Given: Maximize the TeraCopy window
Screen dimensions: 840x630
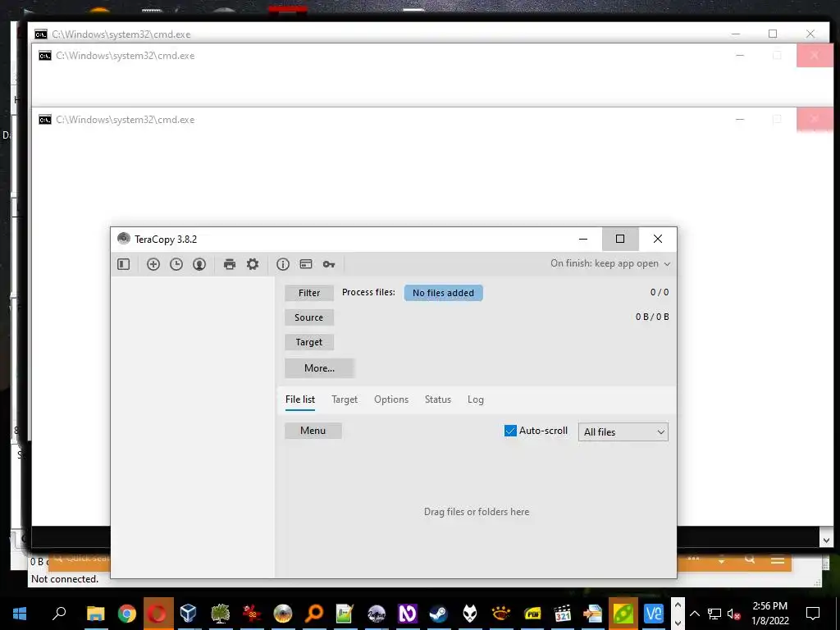Looking at the screenshot, I should (x=620, y=239).
